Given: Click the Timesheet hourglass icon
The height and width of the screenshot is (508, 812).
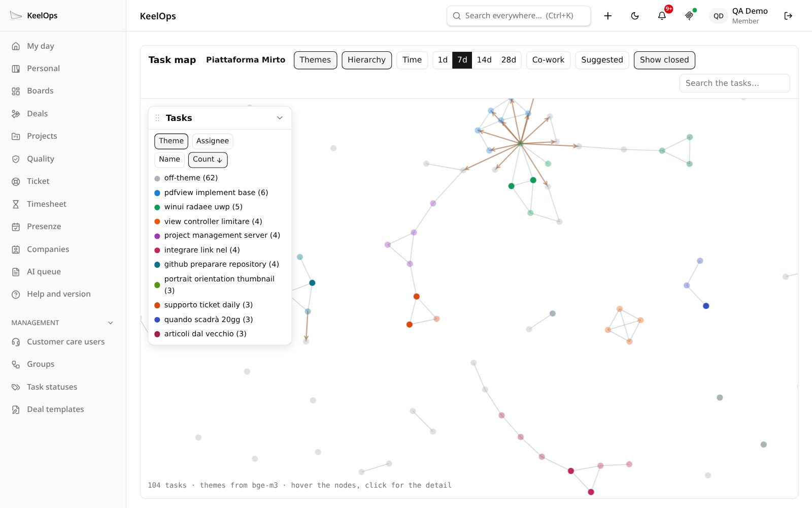Looking at the screenshot, I should point(16,204).
